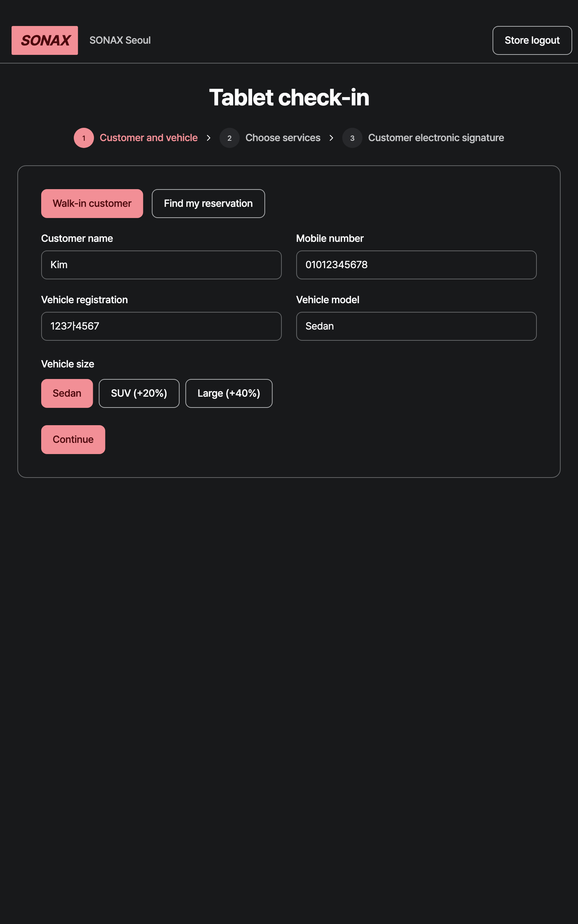Click step 3 circle indicator
This screenshot has width=578, height=924.
(352, 138)
